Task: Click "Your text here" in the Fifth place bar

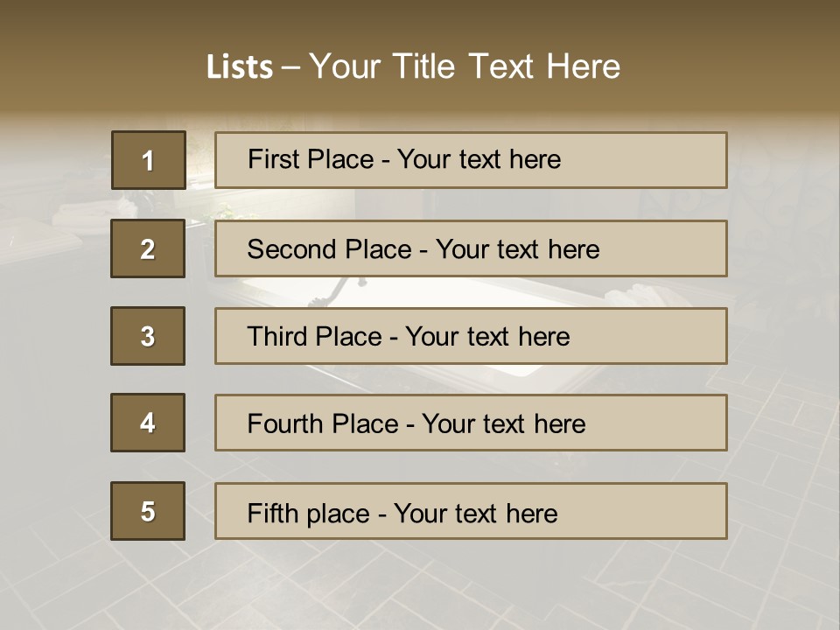Action: tap(475, 513)
